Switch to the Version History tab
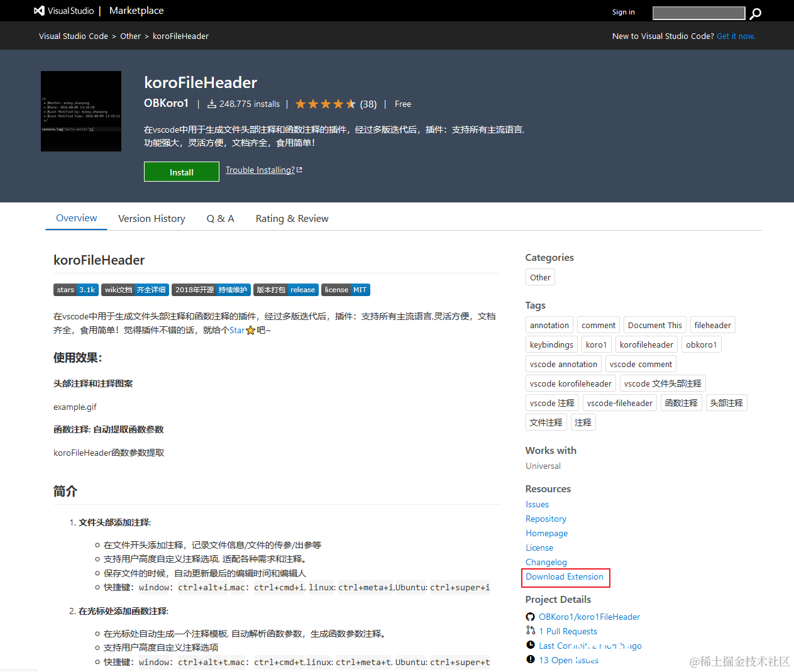 [152, 218]
